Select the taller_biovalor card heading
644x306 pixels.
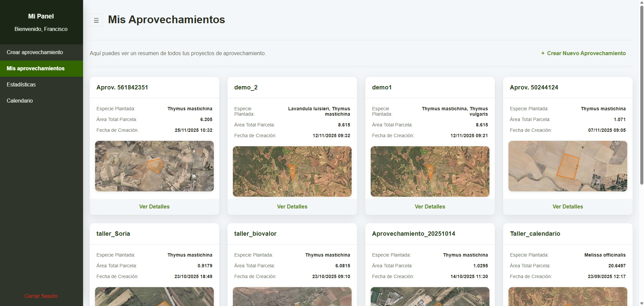click(x=255, y=234)
